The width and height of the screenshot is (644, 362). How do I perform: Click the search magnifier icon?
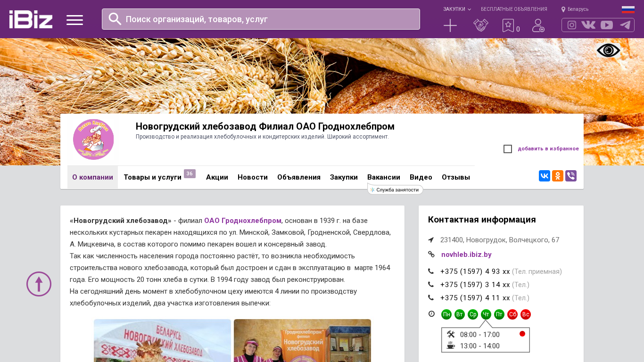pos(115,19)
